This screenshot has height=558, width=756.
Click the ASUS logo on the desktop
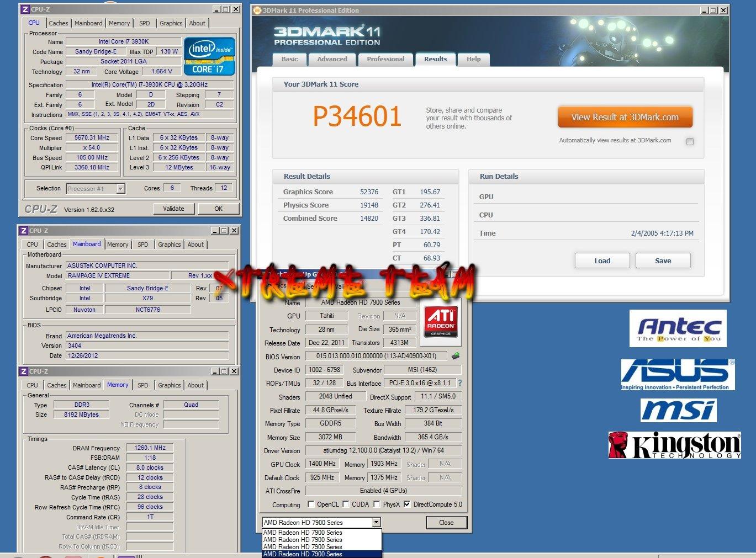click(x=678, y=374)
